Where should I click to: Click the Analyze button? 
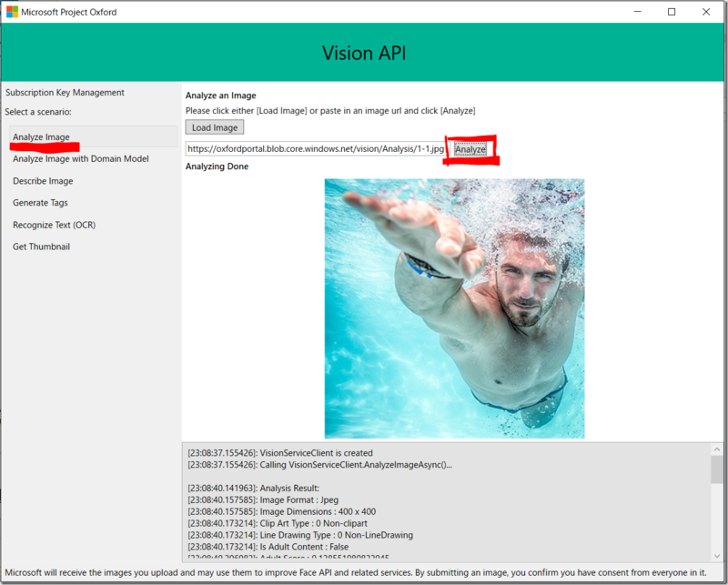[x=470, y=149]
